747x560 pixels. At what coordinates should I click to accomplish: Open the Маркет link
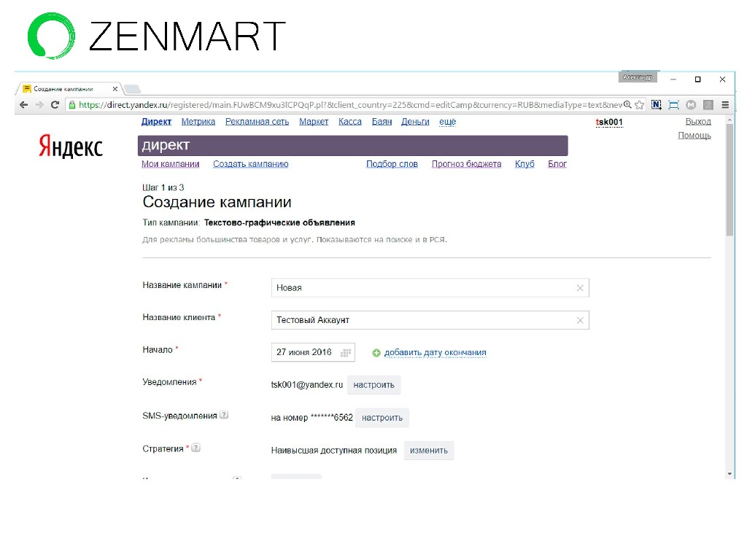click(314, 122)
